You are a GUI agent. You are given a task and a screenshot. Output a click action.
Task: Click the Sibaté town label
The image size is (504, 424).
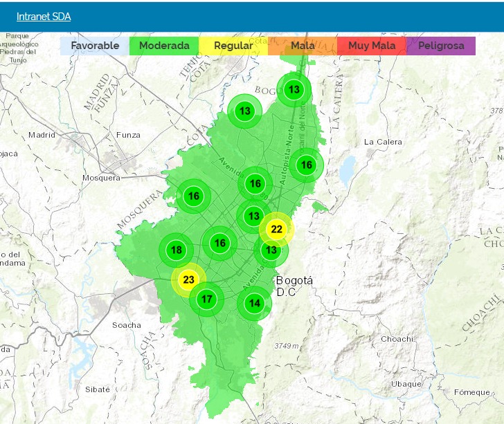tap(98, 389)
